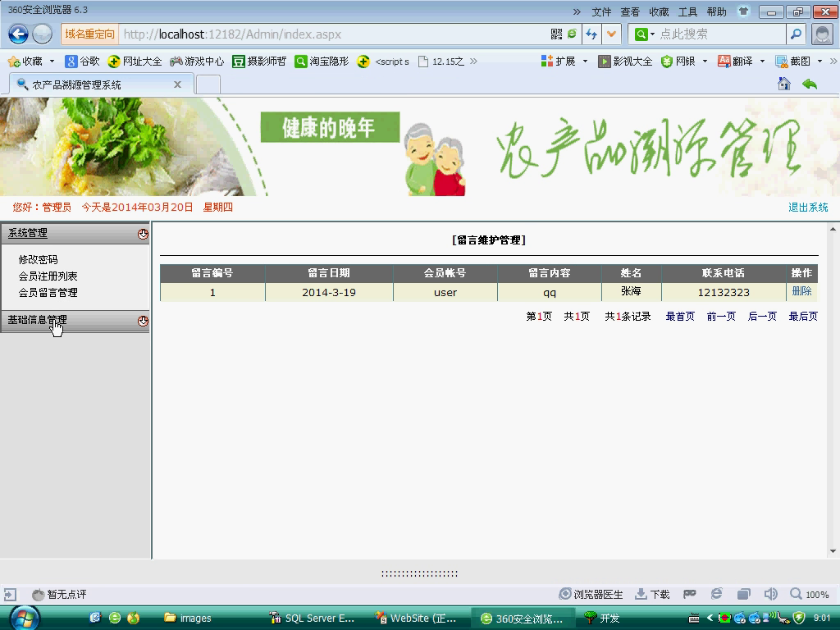Image resolution: width=840 pixels, height=630 pixels.
Task: Open the 工具 menu
Action: 688,11
